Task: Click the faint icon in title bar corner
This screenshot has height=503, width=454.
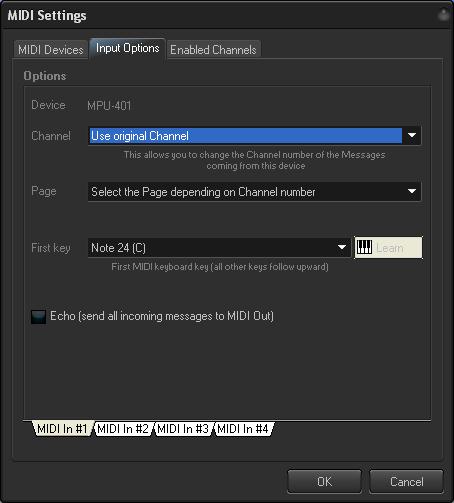Action: click(x=444, y=15)
